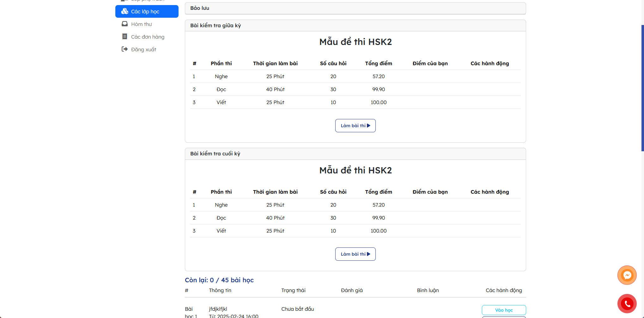The image size is (644, 318).
Task: Select final exam Mẫu đề thi HSK2 title
Action: click(355, 170)
